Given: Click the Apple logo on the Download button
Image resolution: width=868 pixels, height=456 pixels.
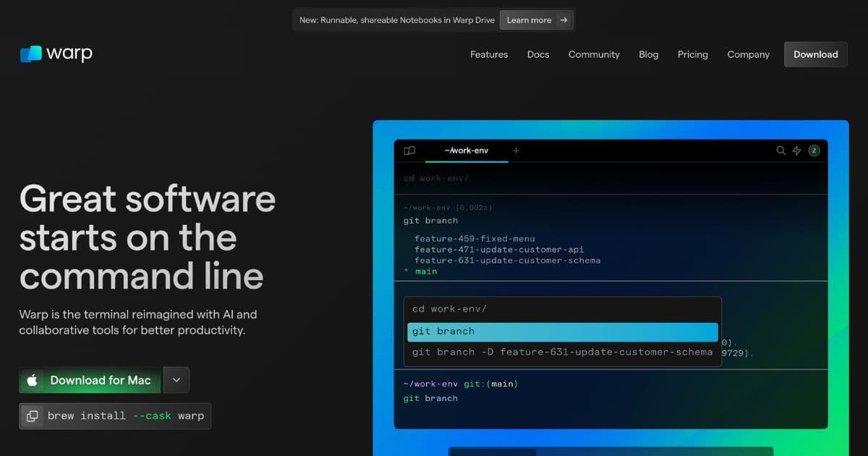Looking at the screenshot, I should [x=33, y=380].
